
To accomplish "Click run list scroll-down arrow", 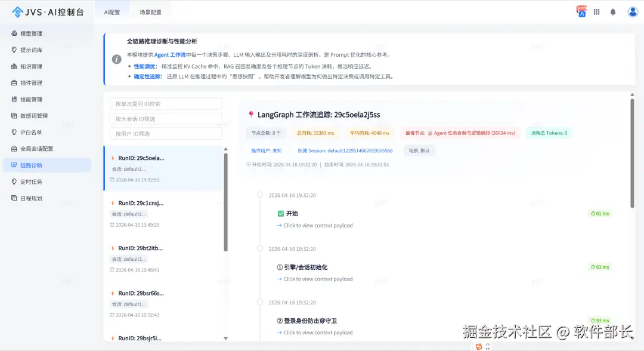I will click(225, 338).
